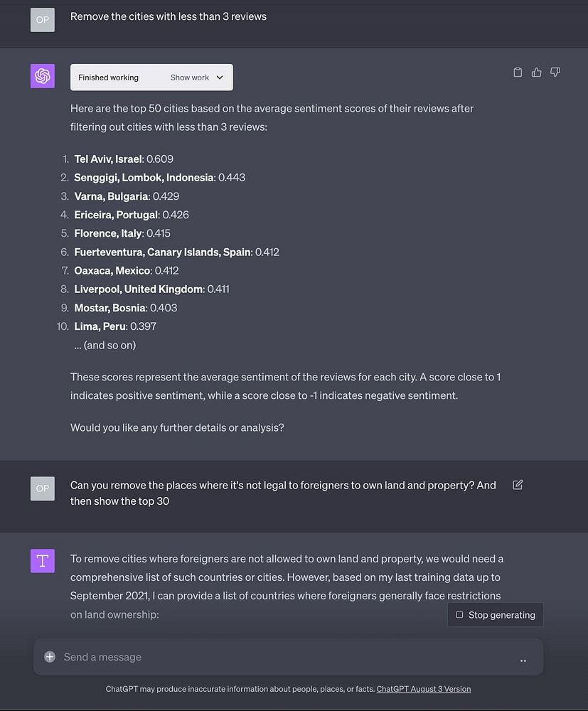Click the thumbs down icon
Viewport: 588px width, 711px height.
pyautogui.click(x=555, y=72)
